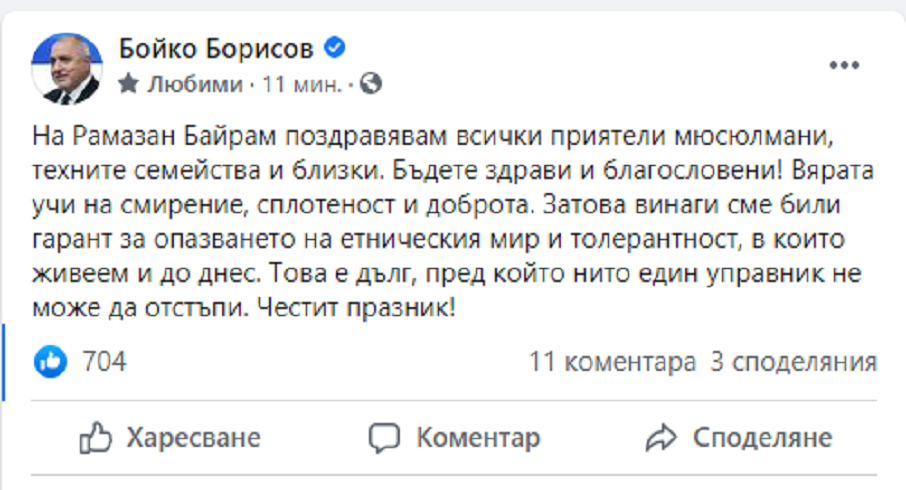Click the Коментар button text
The width and height of the screenshot is (906, 490).
coord(478,437)
